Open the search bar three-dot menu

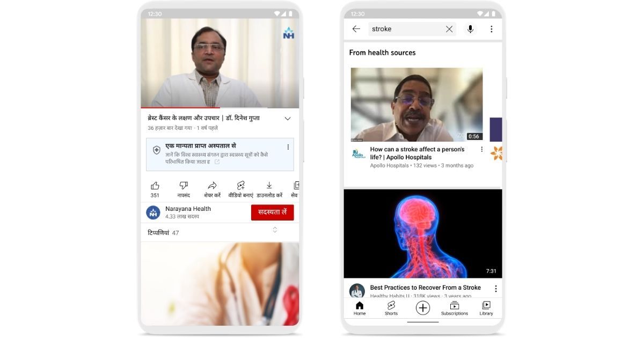491,29
